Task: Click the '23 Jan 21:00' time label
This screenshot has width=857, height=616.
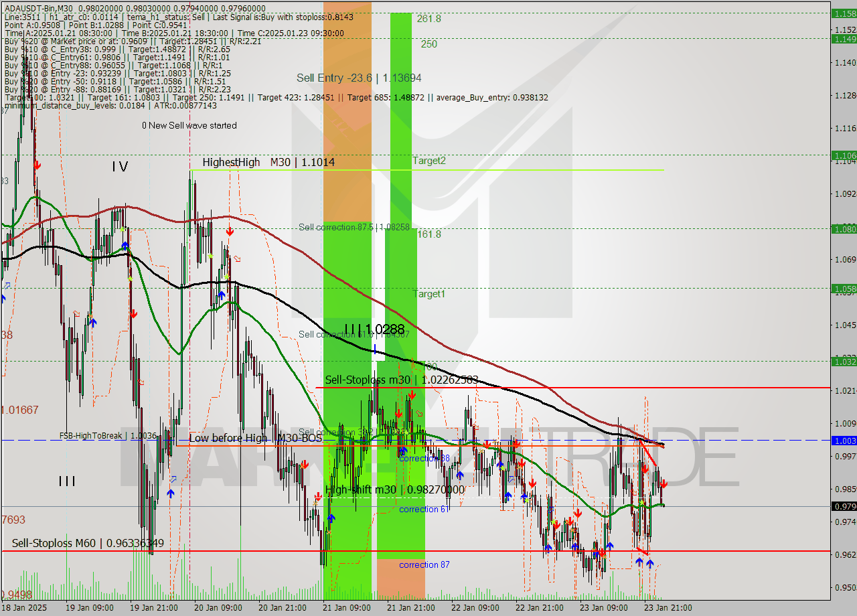Action: 667,608
